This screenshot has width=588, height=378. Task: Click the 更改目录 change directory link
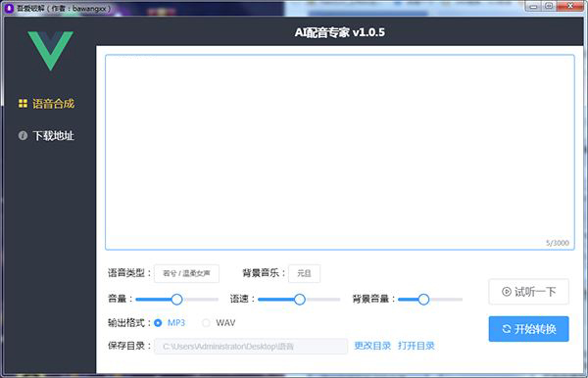pos(372,346)
